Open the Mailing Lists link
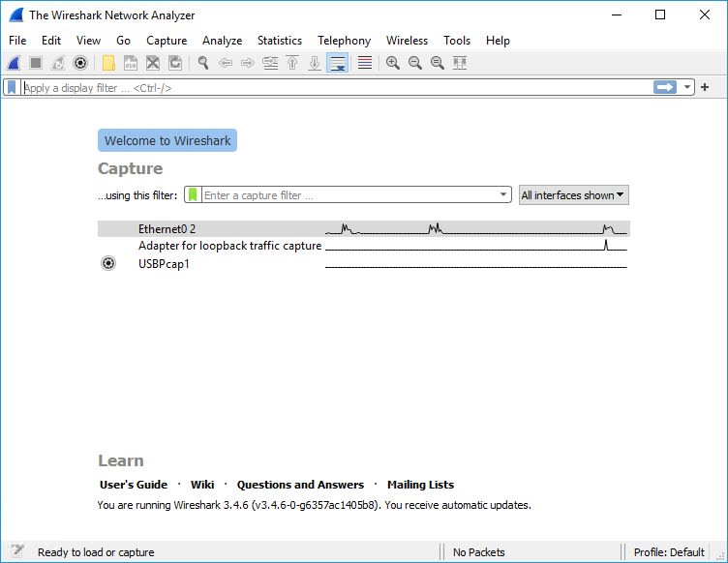This screenshot has width=728, height=563. (x=420, y=485)
